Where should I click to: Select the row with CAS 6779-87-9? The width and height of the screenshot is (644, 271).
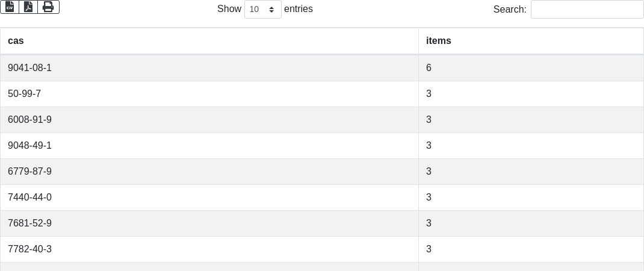click(322, 172)
